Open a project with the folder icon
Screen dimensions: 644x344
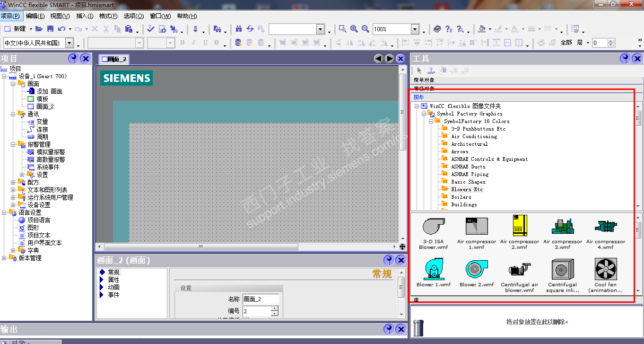click(x=39, y=29)
